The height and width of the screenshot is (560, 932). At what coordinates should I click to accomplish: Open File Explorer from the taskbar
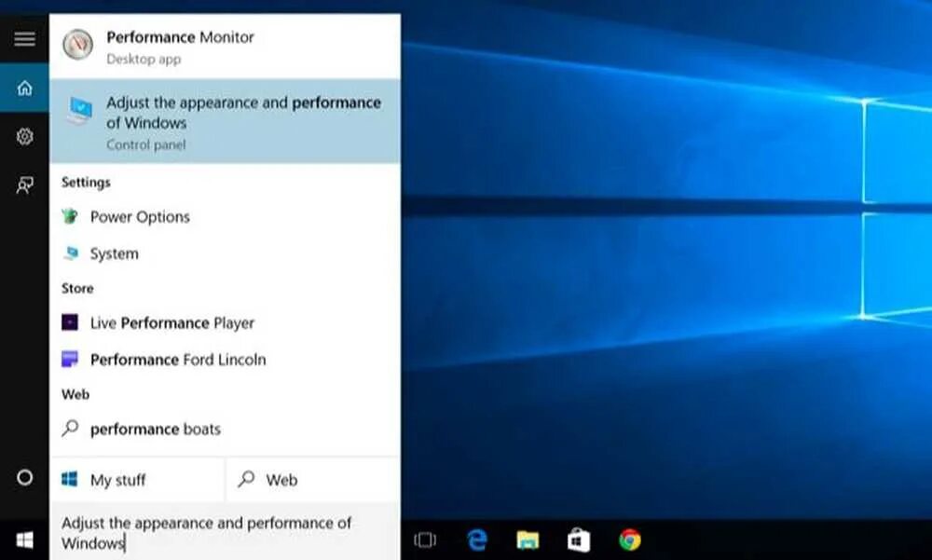(528, 540)
